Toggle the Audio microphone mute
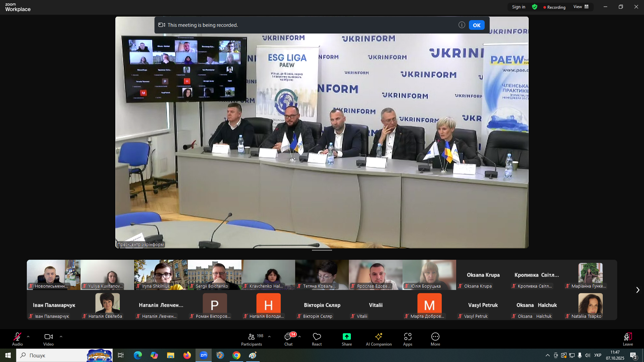Screen dimensions: 644x362 [17, 337]
